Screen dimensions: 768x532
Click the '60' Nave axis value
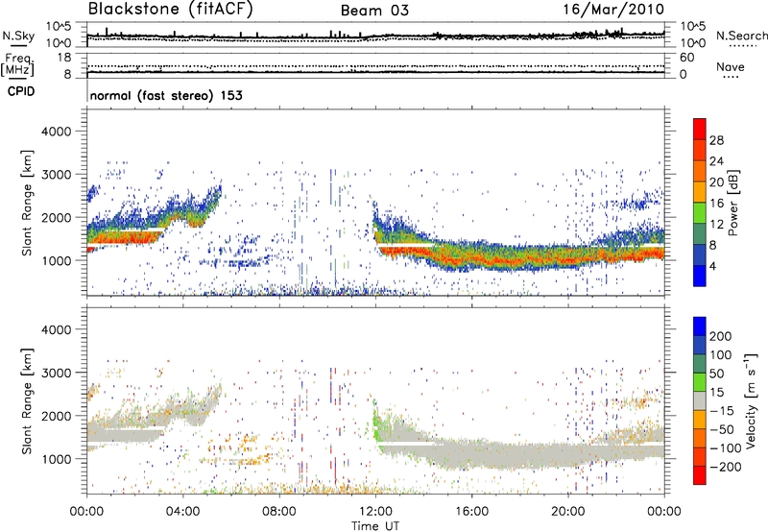click(x=686, y=58)
